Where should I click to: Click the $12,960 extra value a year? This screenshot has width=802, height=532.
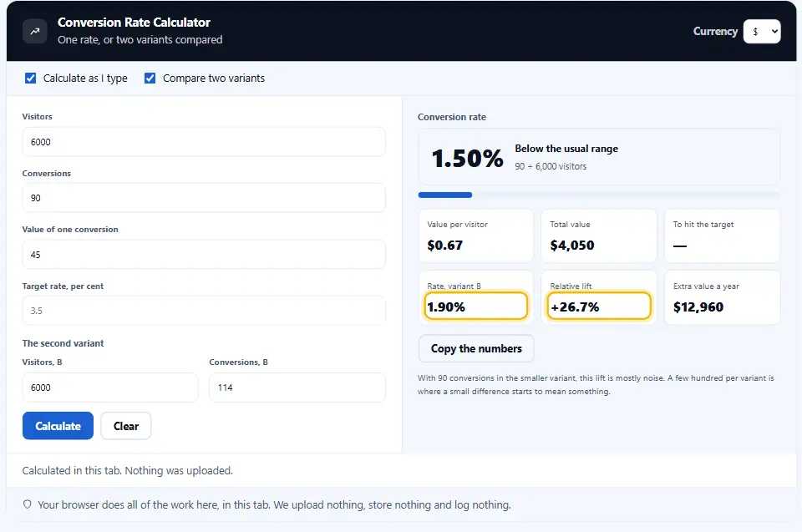[698, 307]
